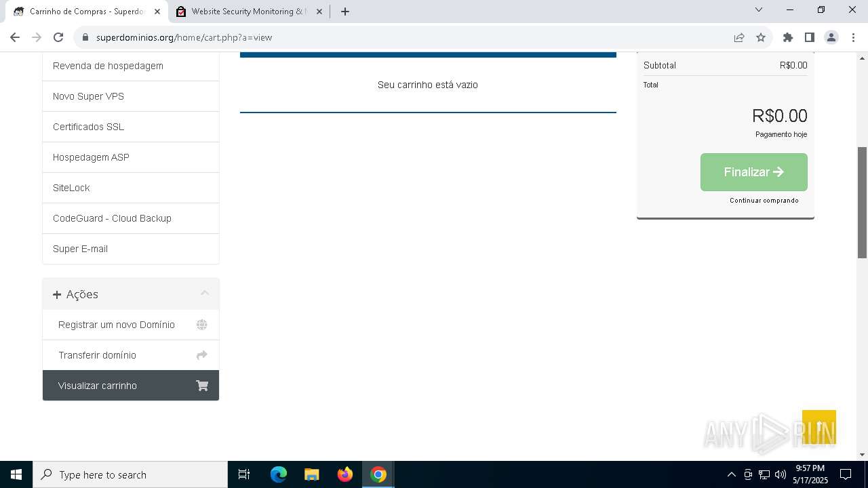Open the browser extensions puzzle icon
This screenshot has width=868, height=488.
pyautogui.click(x=788, y=37)
